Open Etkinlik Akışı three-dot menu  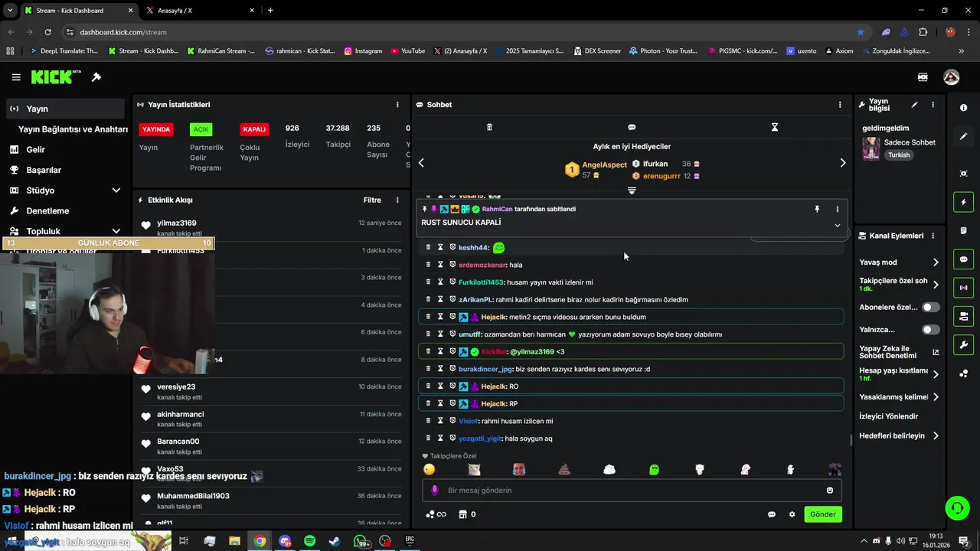(397, 201)
